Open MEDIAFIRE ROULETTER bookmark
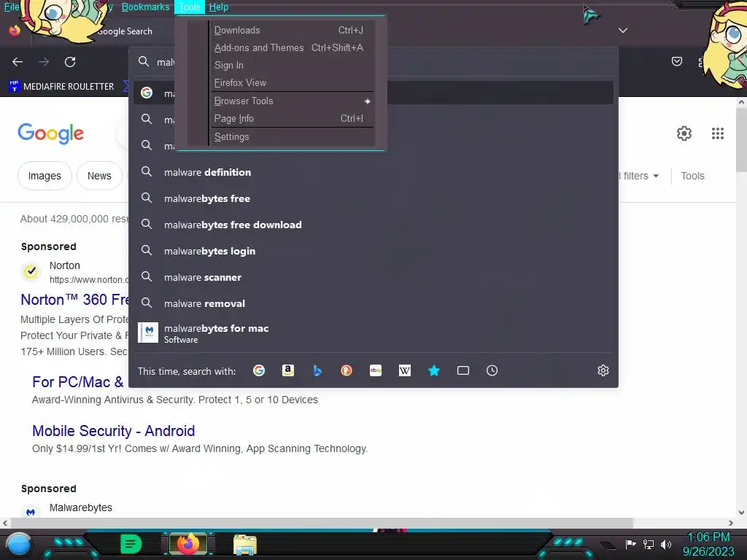Screen dimensions: 747x560 pos(61,86)
